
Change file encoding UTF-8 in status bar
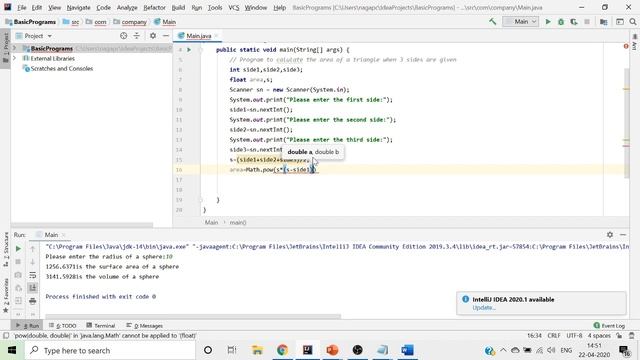(x=574, y=336)
